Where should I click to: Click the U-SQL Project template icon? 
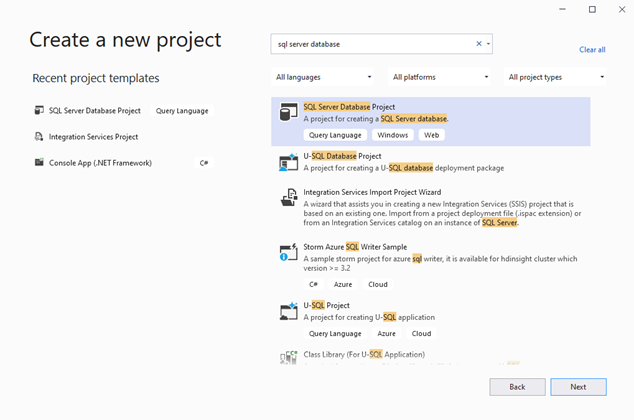click(x=288, y=311)
